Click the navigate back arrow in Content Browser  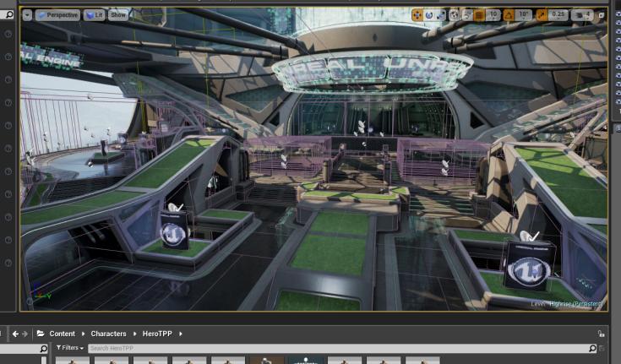15,334
